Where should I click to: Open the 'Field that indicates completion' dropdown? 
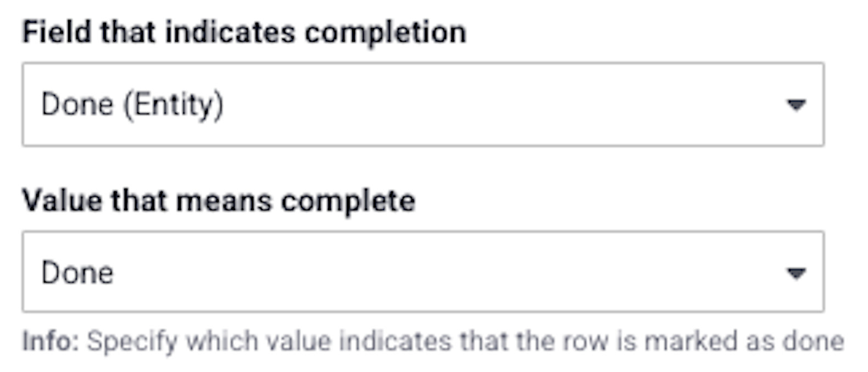point(422,104)
